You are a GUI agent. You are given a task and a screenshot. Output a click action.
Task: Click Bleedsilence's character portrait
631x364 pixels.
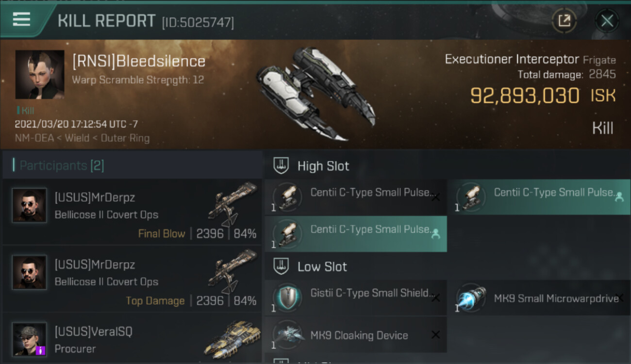pos(40,74)
